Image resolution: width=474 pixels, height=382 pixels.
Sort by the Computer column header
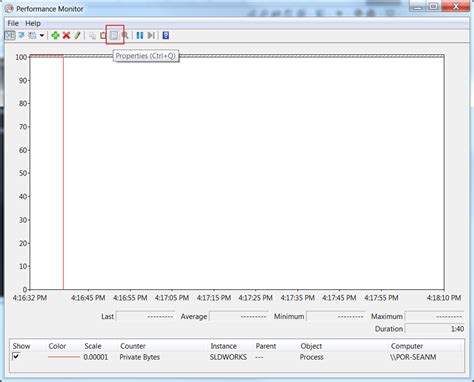tap(407, 346)
